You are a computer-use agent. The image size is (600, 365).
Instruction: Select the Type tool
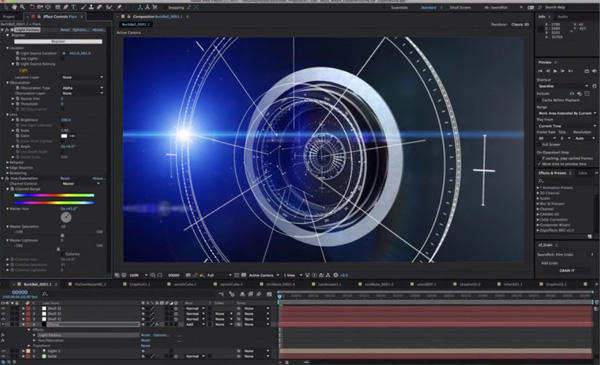[x=74, y=7]
